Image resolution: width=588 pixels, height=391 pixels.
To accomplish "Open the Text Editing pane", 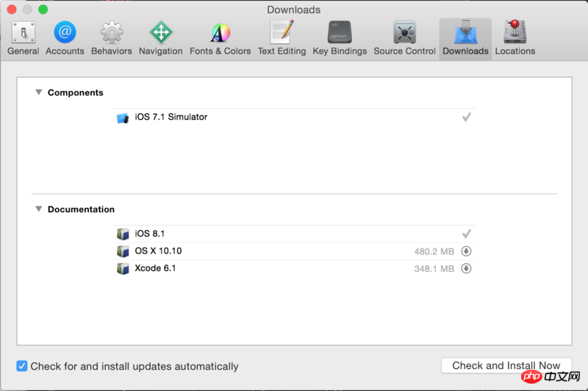I will pyautogui.click(x=282, y=38).
